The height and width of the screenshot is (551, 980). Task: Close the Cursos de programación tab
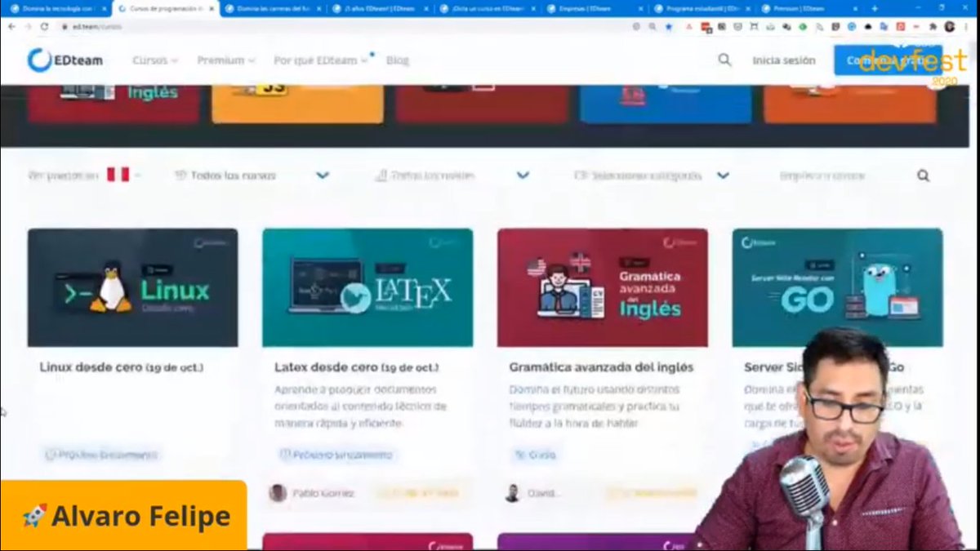211,8
